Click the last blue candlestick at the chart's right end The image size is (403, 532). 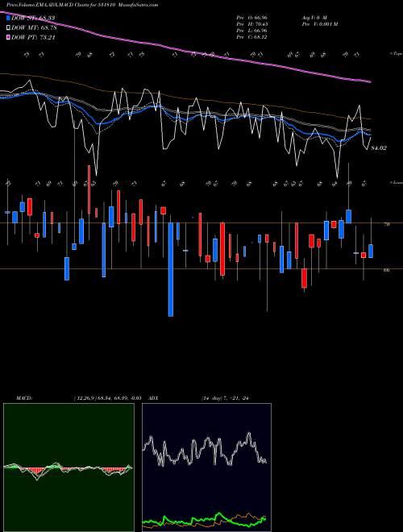(x=371, y=251)
